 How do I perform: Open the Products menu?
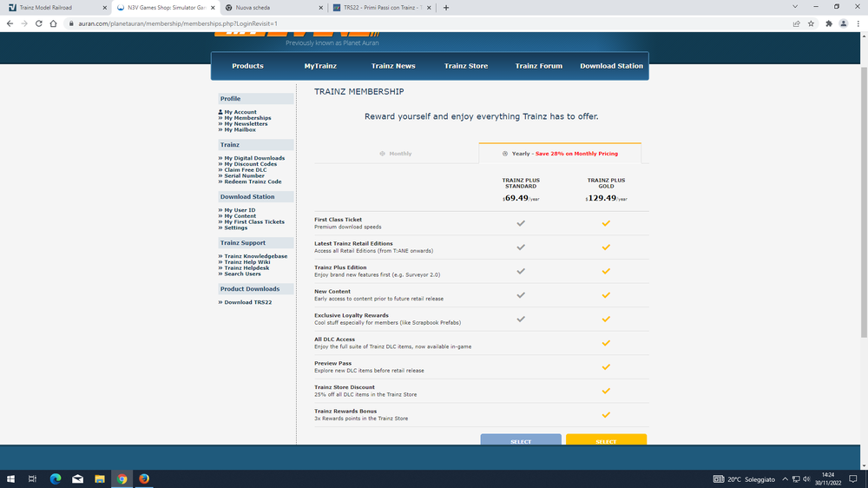click(x=247, y=66)
